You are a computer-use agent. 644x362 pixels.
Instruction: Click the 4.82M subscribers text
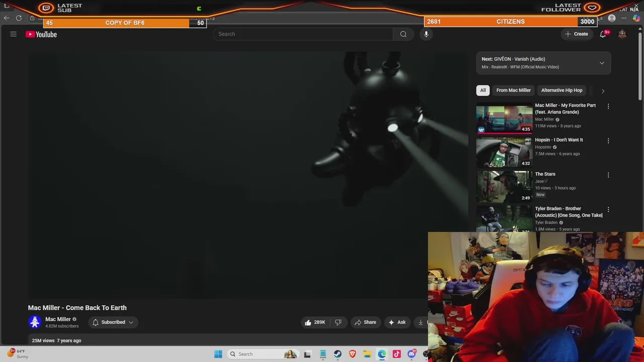62,326
